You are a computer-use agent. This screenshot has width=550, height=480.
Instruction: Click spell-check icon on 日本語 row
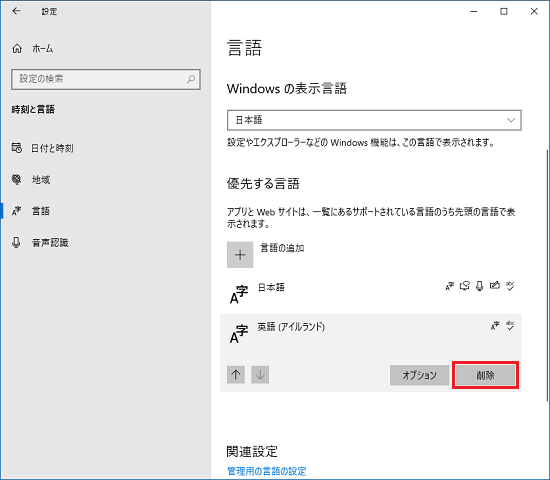510,286
